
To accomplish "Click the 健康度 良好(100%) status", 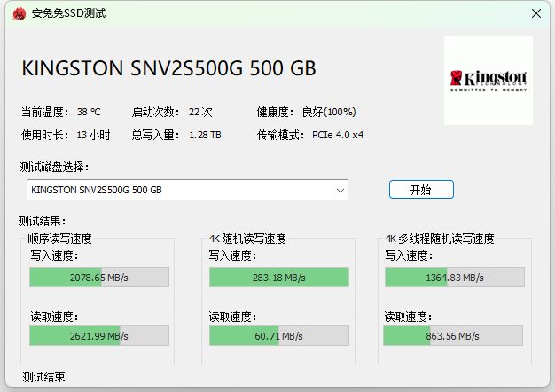I will point(329,113).
